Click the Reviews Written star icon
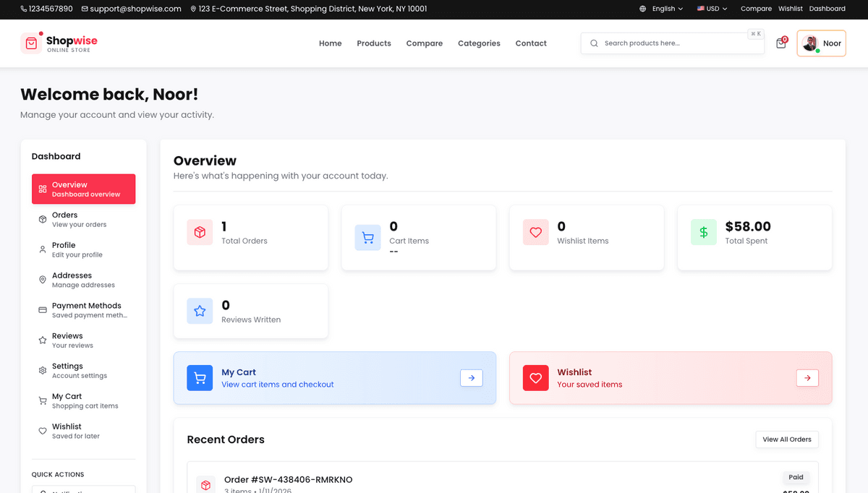 pos(200,311)
